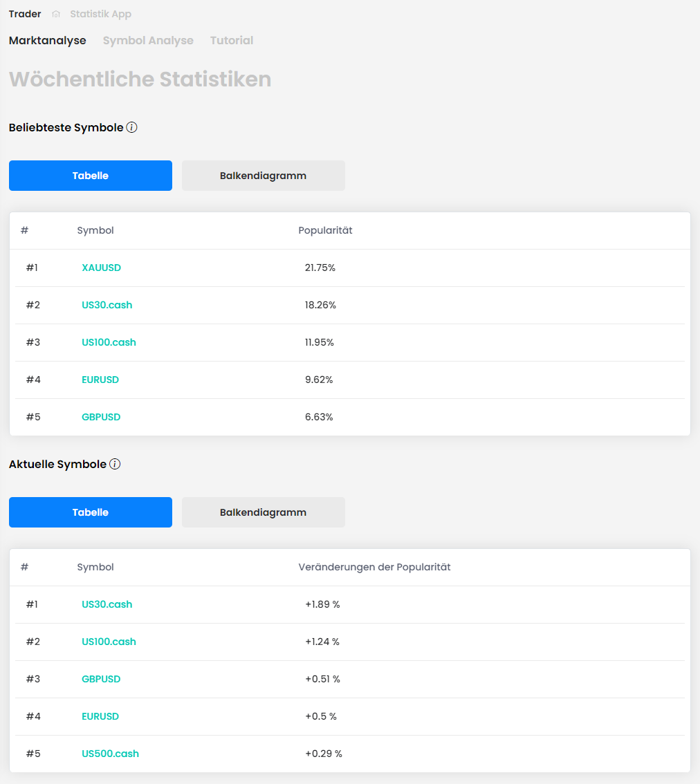Select Tabelle view under Beliebteste Symbole
700x784 pixels.
coord(91,176)
